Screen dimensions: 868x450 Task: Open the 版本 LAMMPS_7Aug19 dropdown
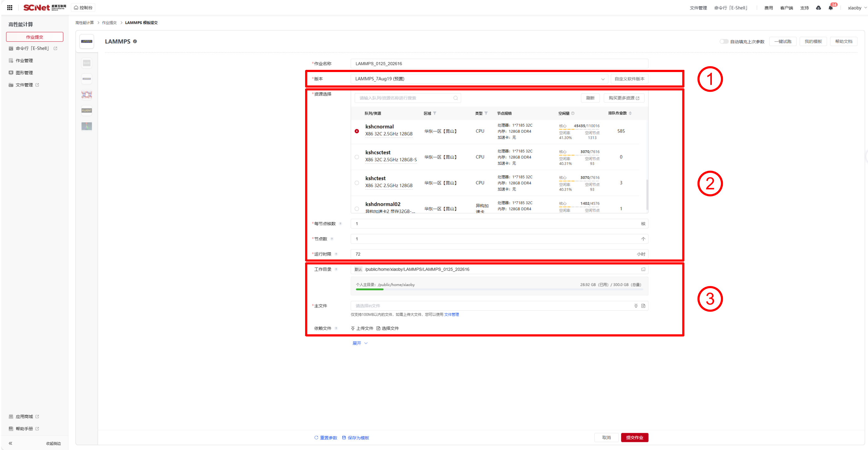[x=479, y=79]
